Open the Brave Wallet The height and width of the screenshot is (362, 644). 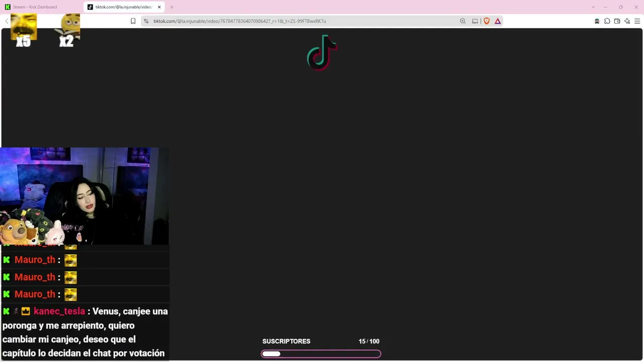(x=617, y=21)
